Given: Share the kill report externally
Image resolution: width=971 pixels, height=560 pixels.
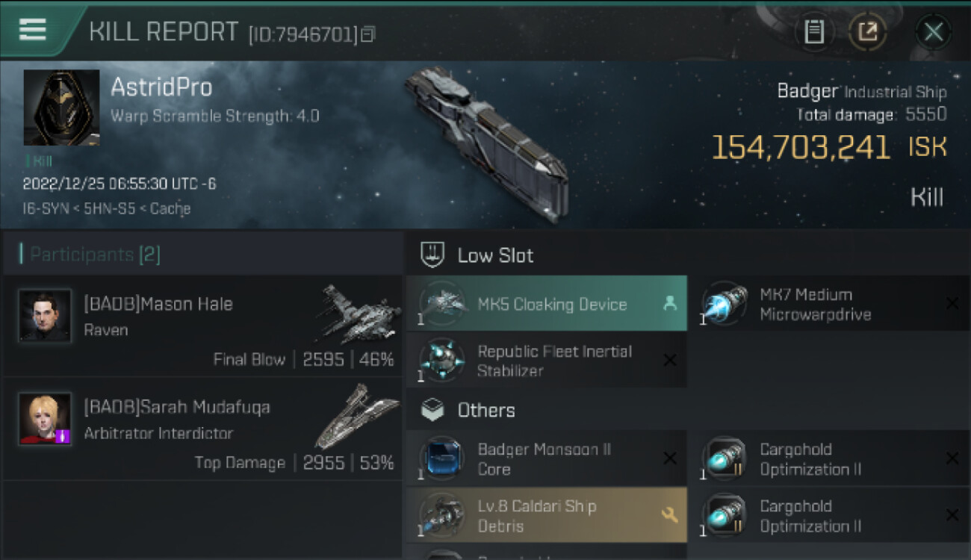Looking at the screenshot, I should coord(868,32).
